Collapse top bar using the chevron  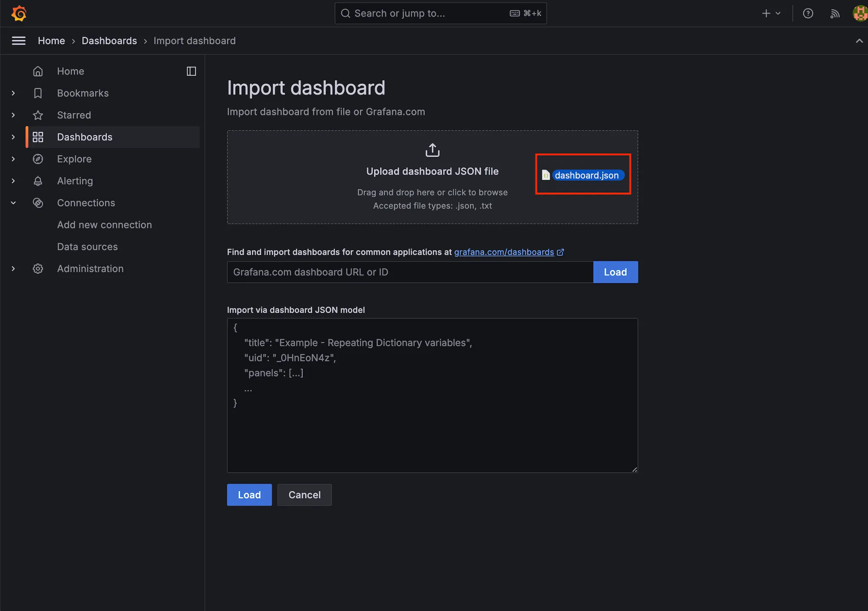pyautogui.click(x=859, y=41)
